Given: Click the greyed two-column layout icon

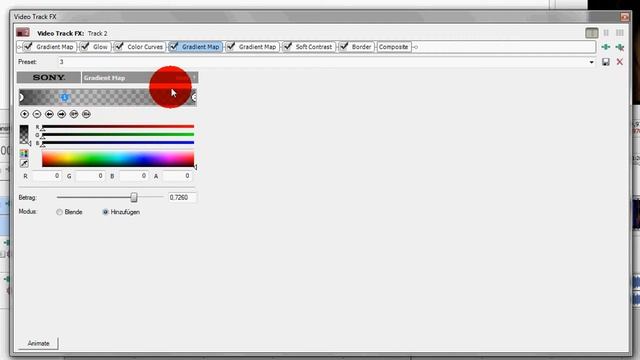Looking at the screenshot, I should pyautogui.click(x=606, y=33).
